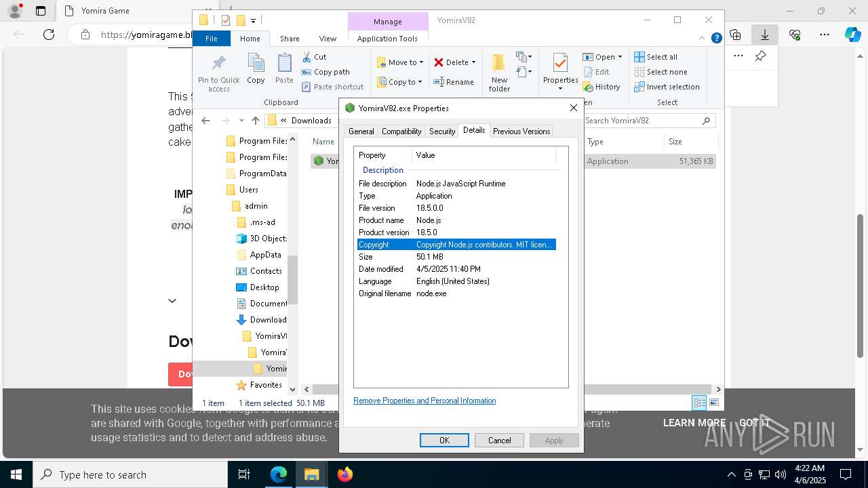The height and width of the screenshot is (488, 868).
Task: Open recent locations dropdown arrow
Action: tap(241, 121)
